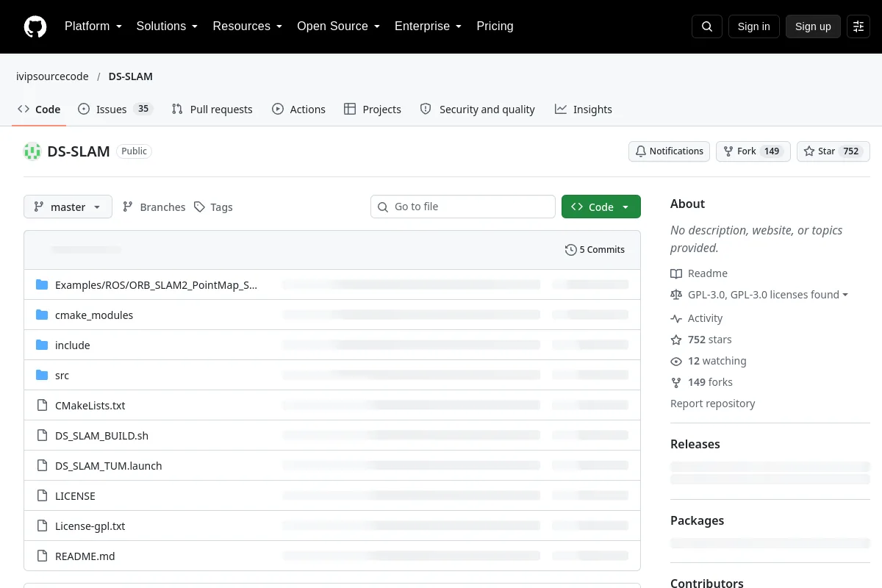
Task: Open the src folder name
Action: tap(62, 375)
